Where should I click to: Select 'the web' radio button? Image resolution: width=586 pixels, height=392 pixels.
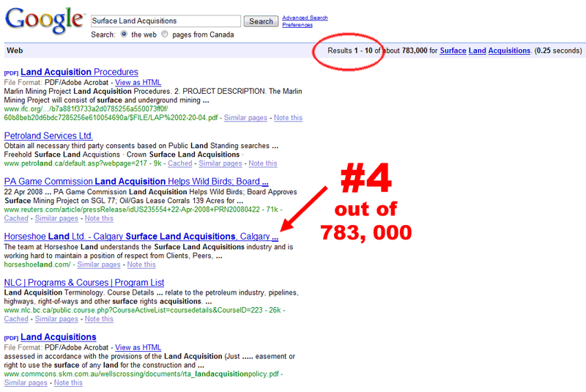124,34
